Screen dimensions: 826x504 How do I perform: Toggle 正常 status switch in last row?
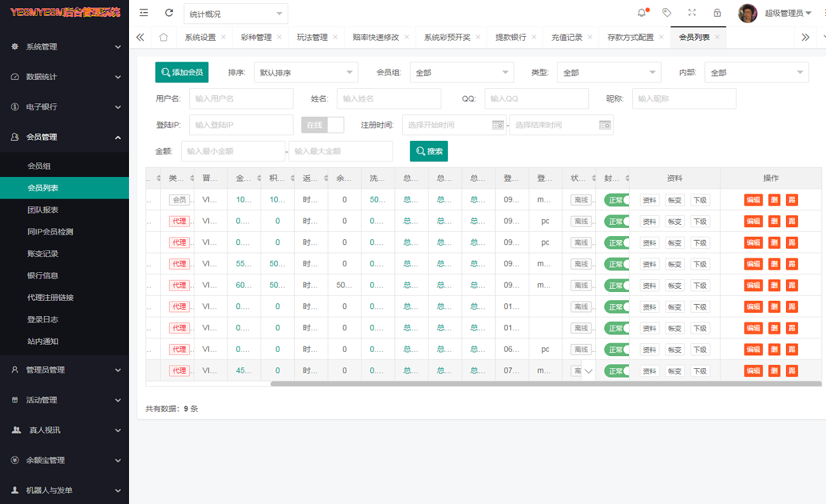pyautogui.click(x=616, y=371)
